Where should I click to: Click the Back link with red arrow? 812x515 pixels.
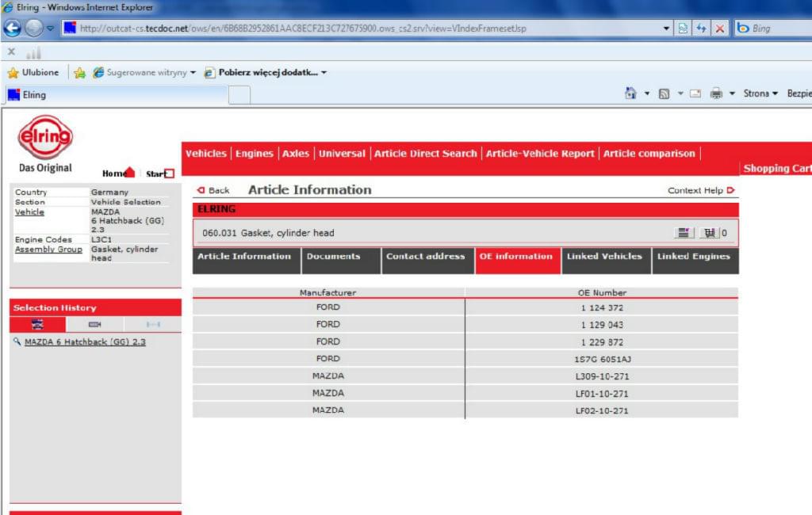click(x=213, y=190)
